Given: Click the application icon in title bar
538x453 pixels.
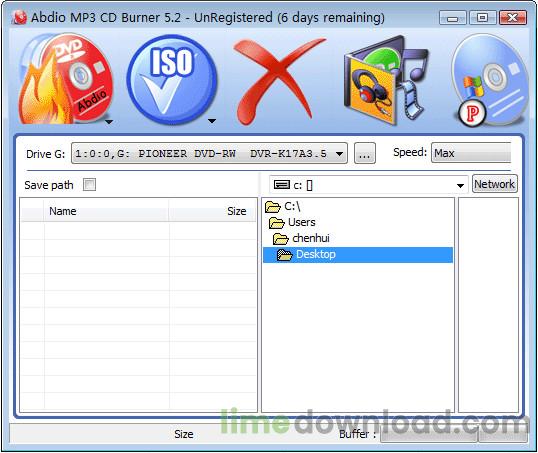Looking at the screenshot, I should 19,17.
